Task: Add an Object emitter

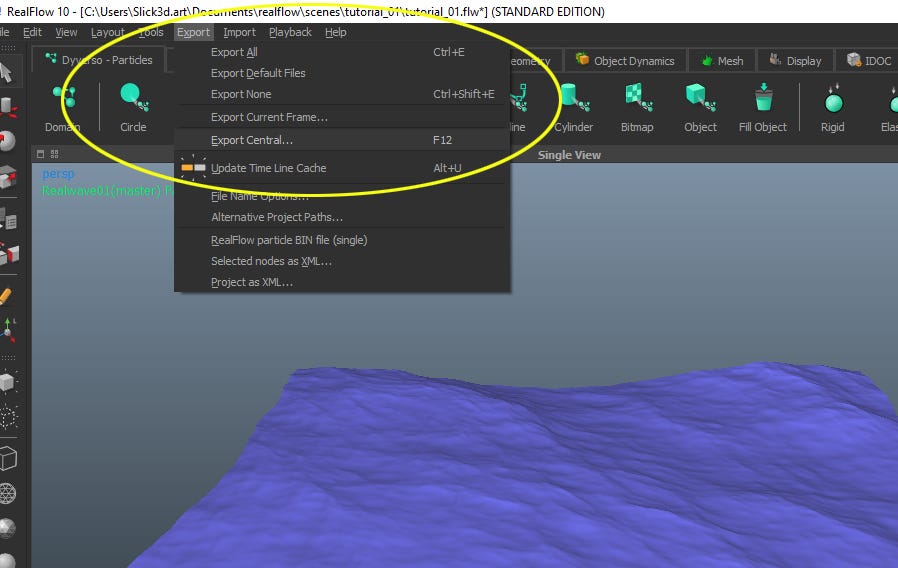Action: click(x=700, y=108)
